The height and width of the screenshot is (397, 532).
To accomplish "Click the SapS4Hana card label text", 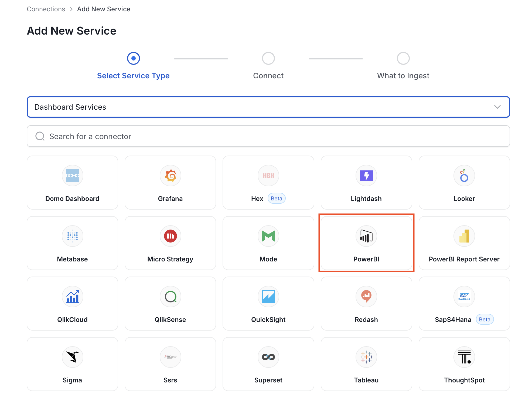I will 453,319.
